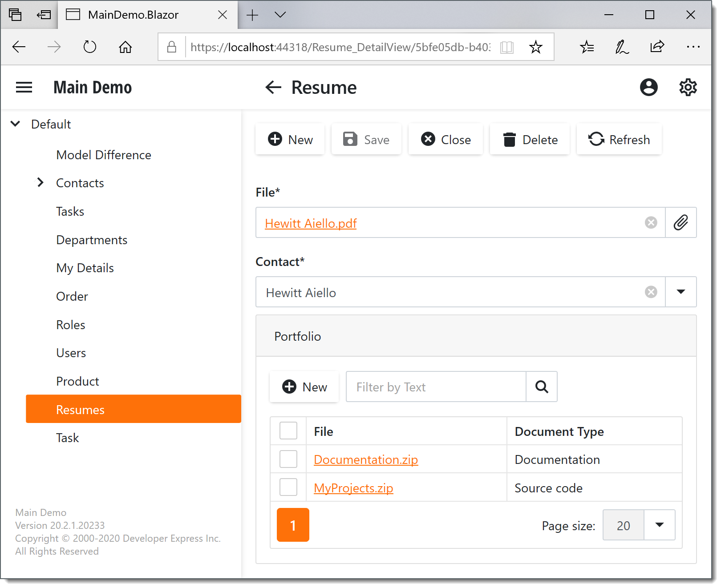Image resolution: width=721 pixels, height=588 pixels.
Task: Click the hamburger menu icon
Action: coord(24,87)
